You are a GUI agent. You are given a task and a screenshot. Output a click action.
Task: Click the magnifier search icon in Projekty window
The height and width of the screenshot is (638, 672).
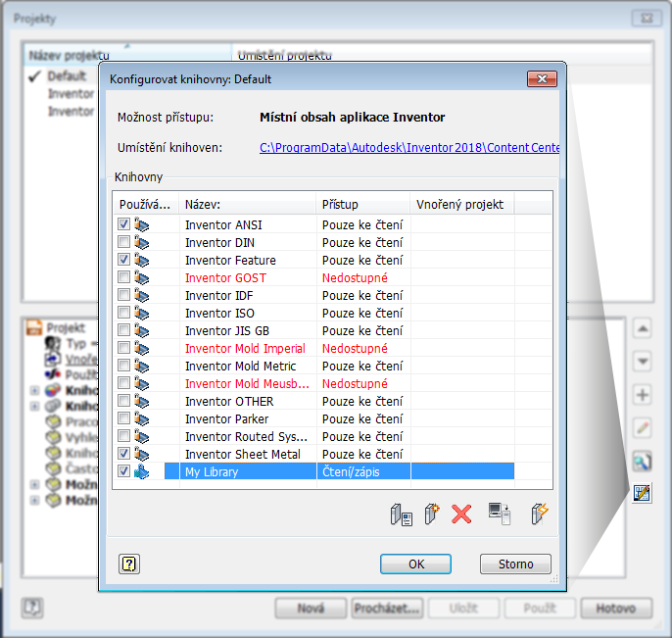point(642,461)
